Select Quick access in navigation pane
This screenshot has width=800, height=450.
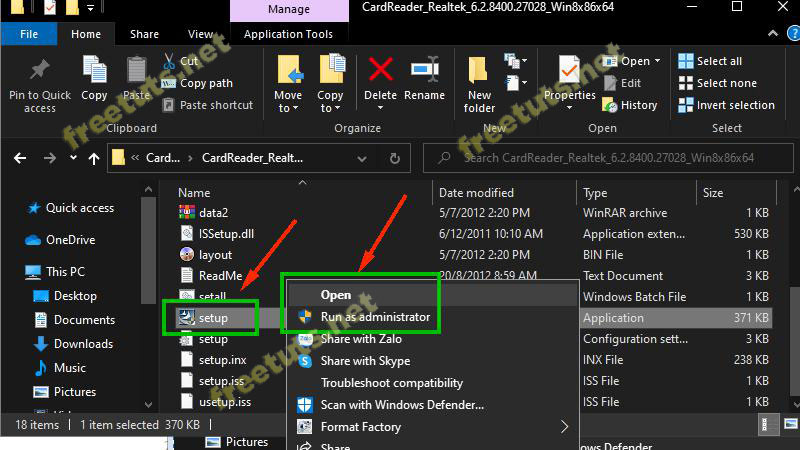(x=71, y=208)
